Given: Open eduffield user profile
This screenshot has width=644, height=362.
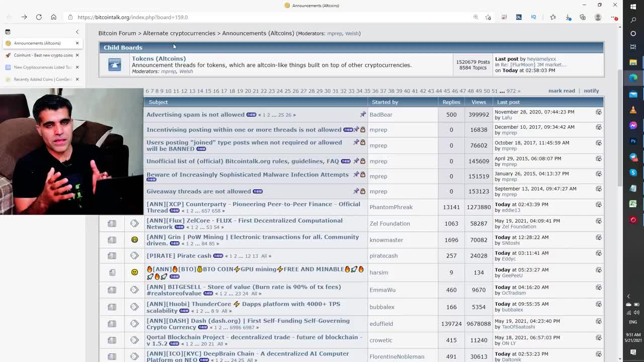Looking at the screenshot, I should tap(381, 324).
